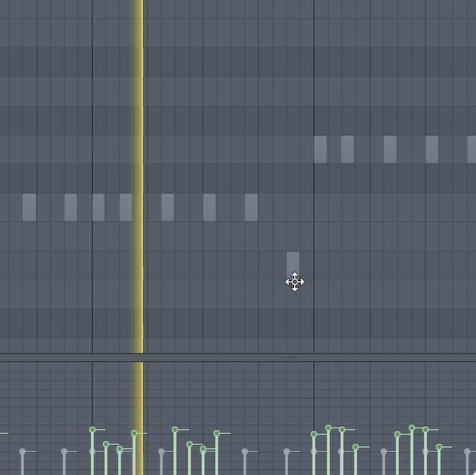Select the second note in the middle row
This screenshot has width=476, height=475.
71,208
